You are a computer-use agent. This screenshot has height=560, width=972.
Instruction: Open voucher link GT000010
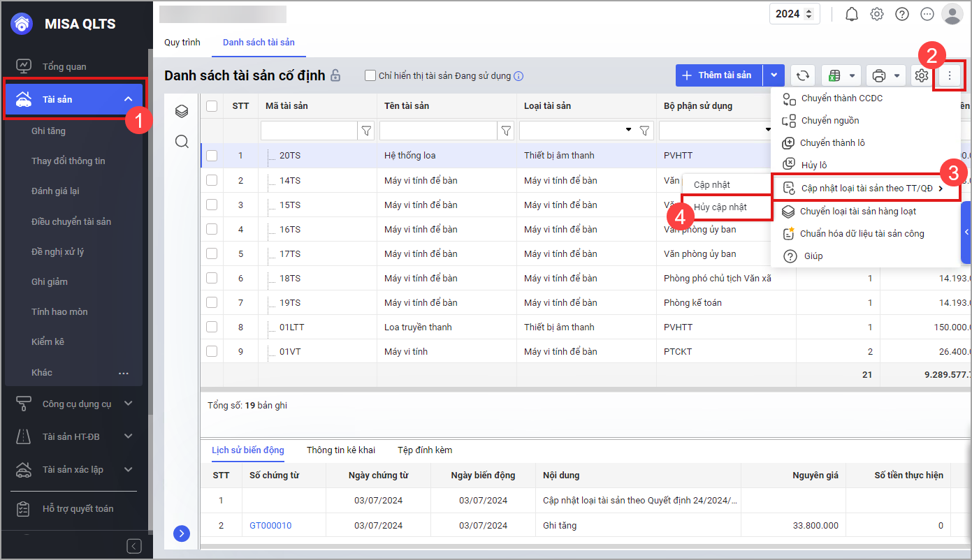pos(270,526)
